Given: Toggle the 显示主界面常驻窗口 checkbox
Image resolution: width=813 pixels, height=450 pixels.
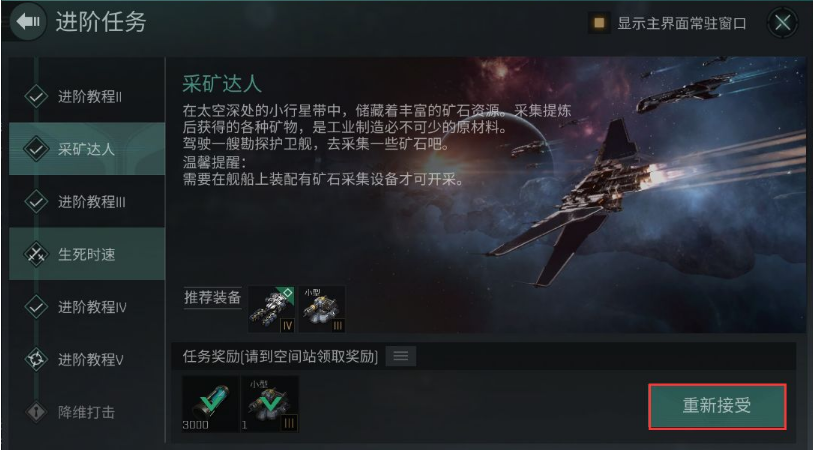Looking at the screenshot, I should pyautogui.click(x=599, y=23).
